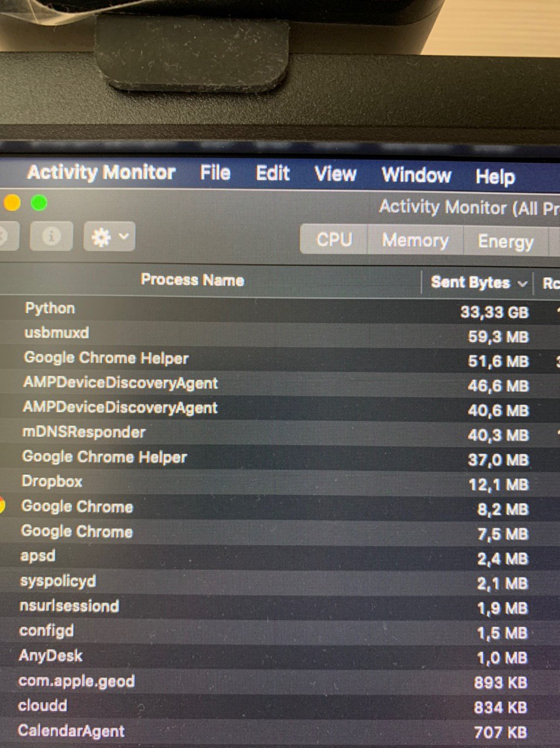Click the 834 KB sent bytes value

point(501,708)
